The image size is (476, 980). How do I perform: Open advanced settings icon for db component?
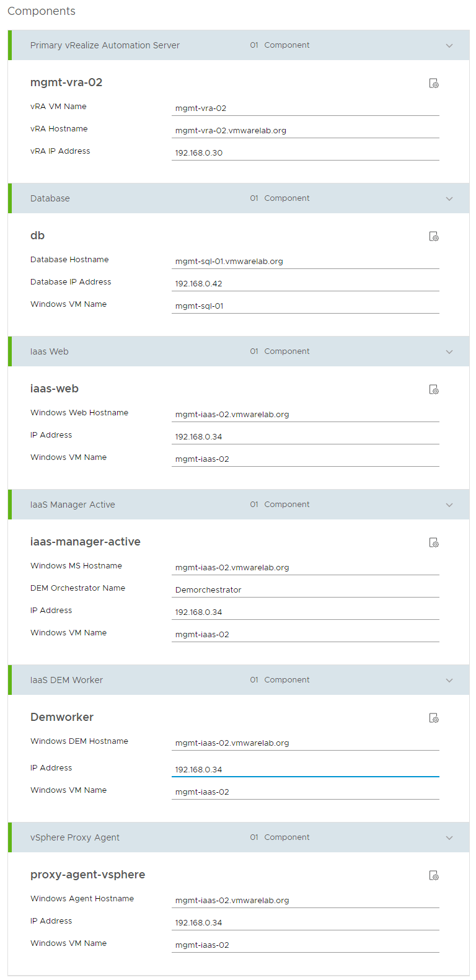click(x=434, y=236)
